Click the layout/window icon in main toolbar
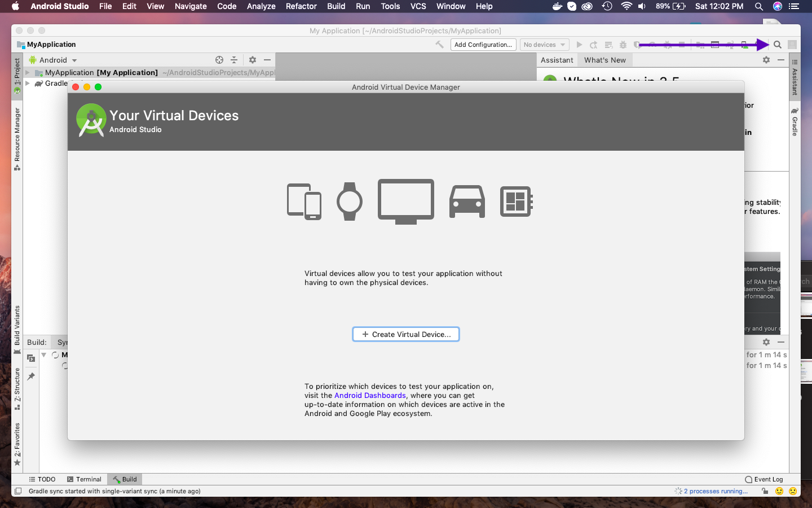This screenshot has height=508, width=812. 715,45
